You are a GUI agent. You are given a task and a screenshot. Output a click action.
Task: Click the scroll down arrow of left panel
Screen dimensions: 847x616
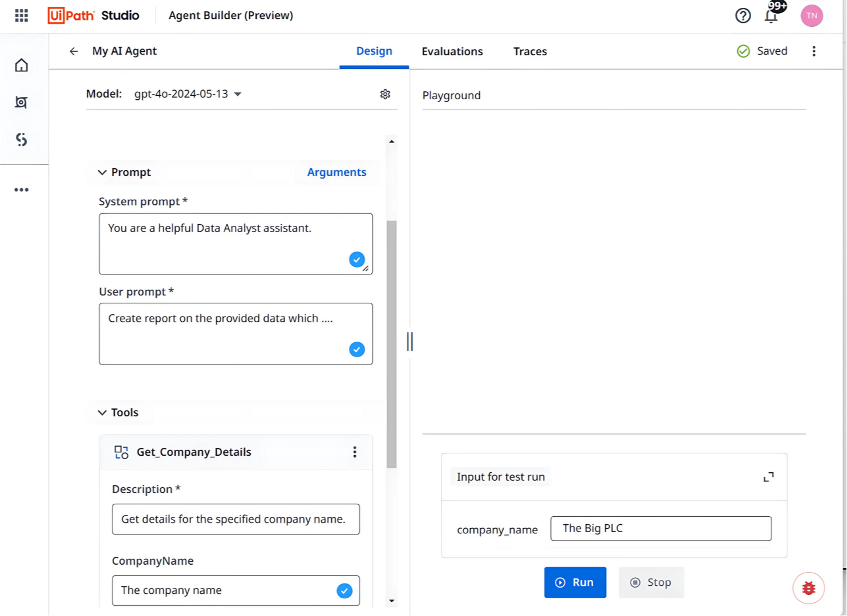point(391,601)
